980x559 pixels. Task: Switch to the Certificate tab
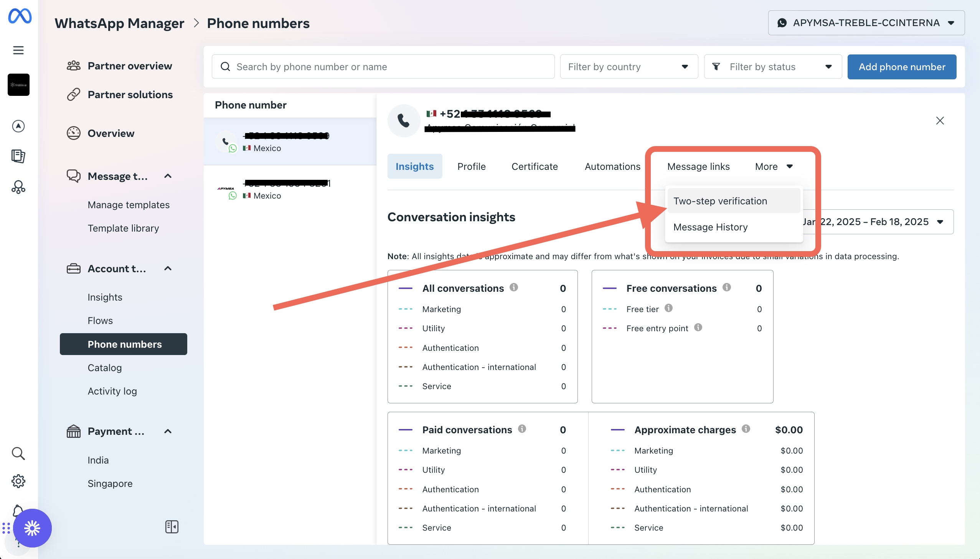tap(535, 166)
